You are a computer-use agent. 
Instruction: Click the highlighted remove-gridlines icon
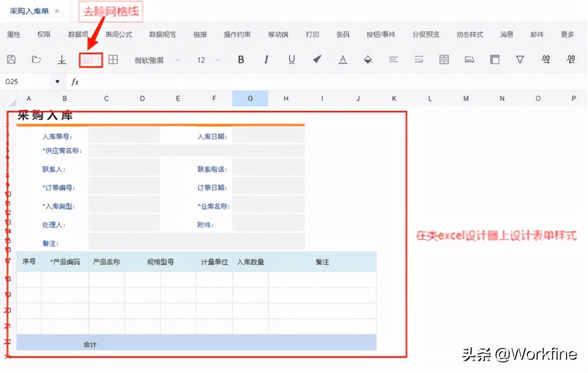coord(91,60)
